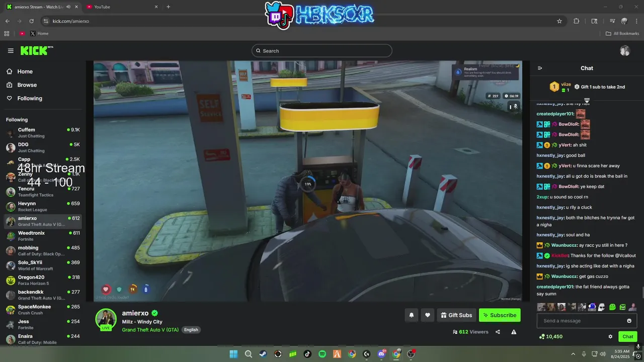Image resolution: width=644 pixels, height=362 pixels.
Task: Click the English language tag
Action: 191,330
